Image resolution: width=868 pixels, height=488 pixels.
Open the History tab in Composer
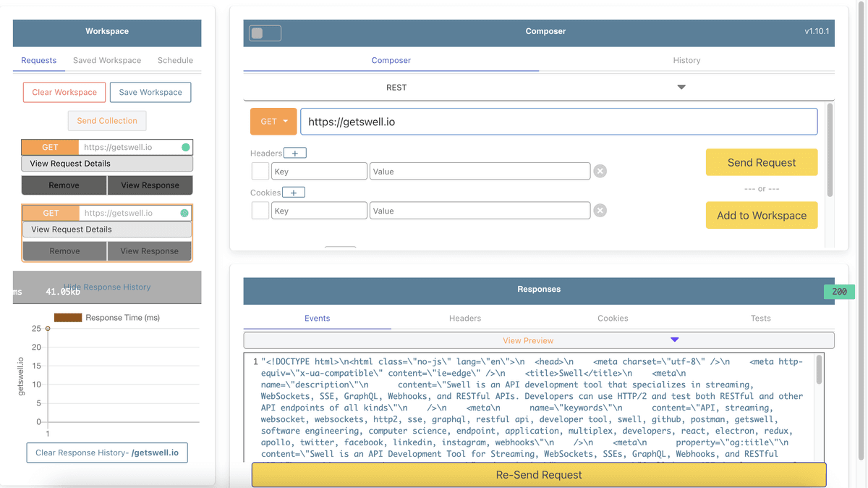coord(686,60)
